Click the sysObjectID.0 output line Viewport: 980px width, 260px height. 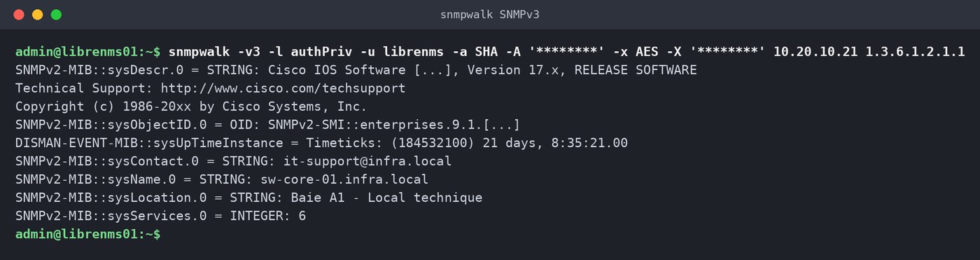(267, 125)
